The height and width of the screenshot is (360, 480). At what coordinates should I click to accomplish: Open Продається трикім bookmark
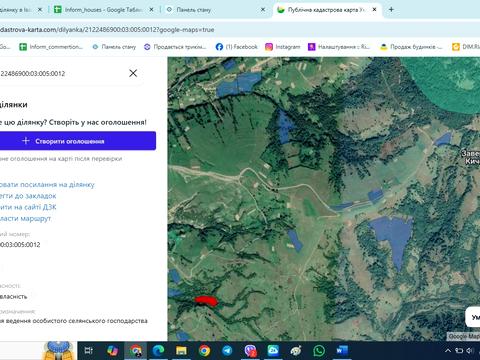(175, 47)
